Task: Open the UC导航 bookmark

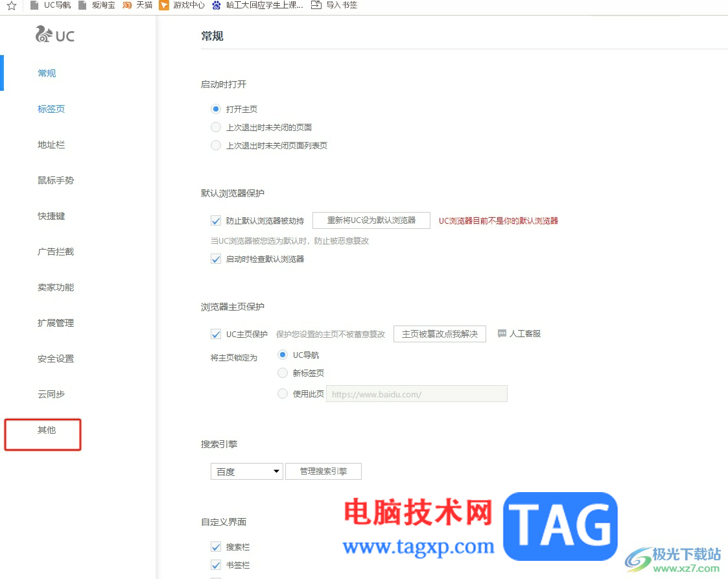Action: [x=51, y=5]
